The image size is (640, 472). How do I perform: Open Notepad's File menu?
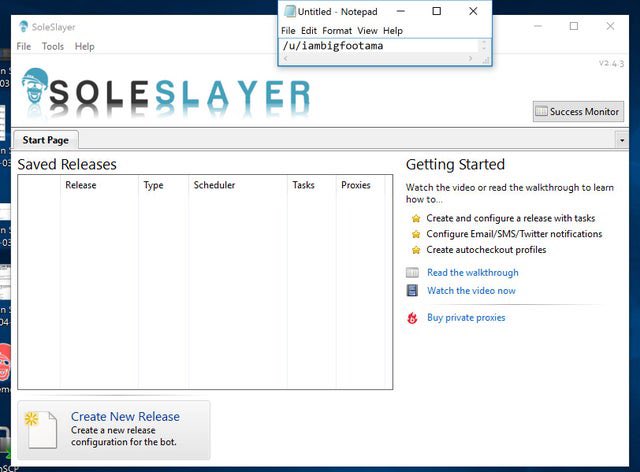point(288,31)
